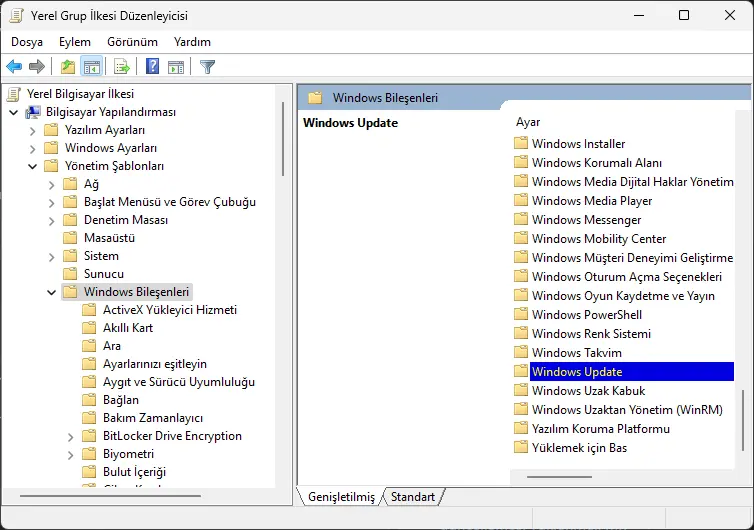
Task: Select Windows Müşteri Deneyimi Geliştirme entry
Action: pos(632,257)
